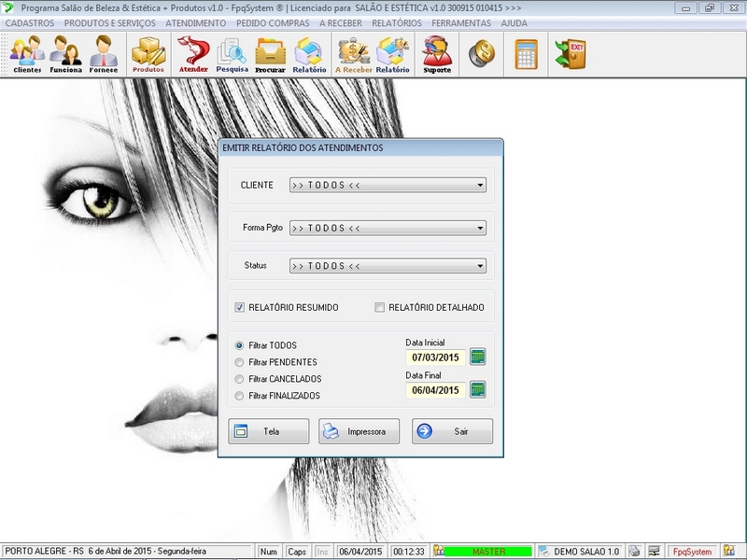Click the 00:12:33 clock in status bar
747x560 pixels.
408,552
